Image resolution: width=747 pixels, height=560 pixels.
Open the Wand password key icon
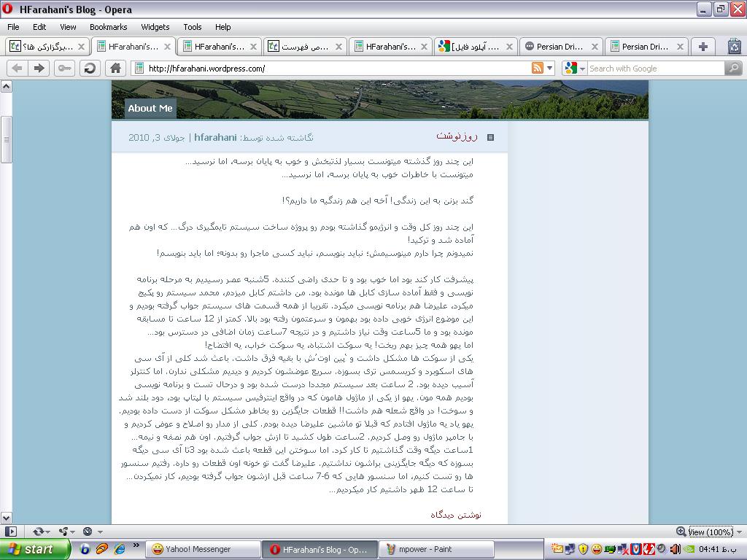click(x=64, y=68)
